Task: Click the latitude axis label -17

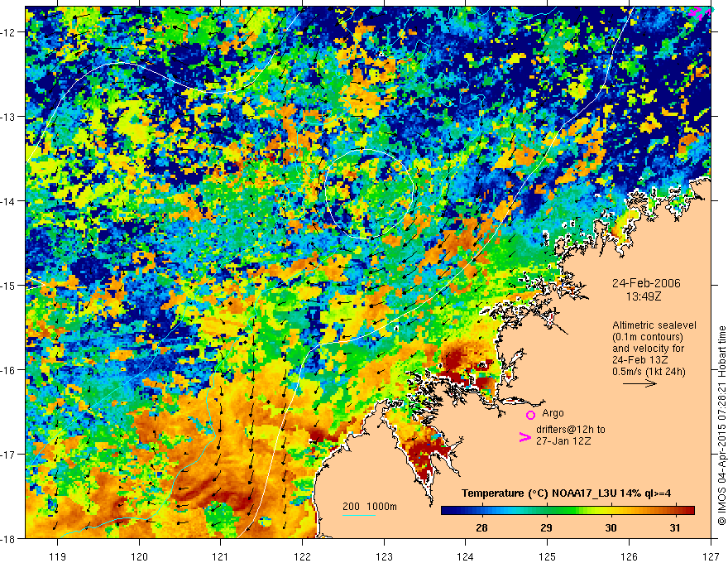Action: [x=8, y=455]
